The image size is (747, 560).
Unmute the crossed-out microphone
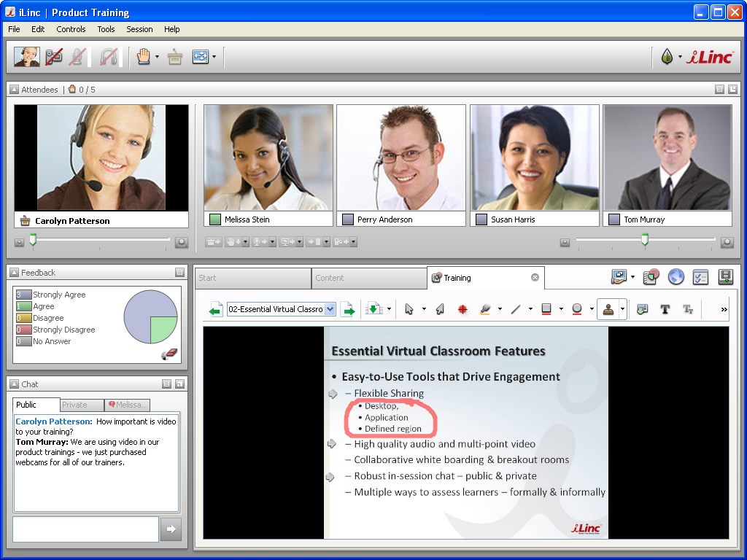point(77,57)
